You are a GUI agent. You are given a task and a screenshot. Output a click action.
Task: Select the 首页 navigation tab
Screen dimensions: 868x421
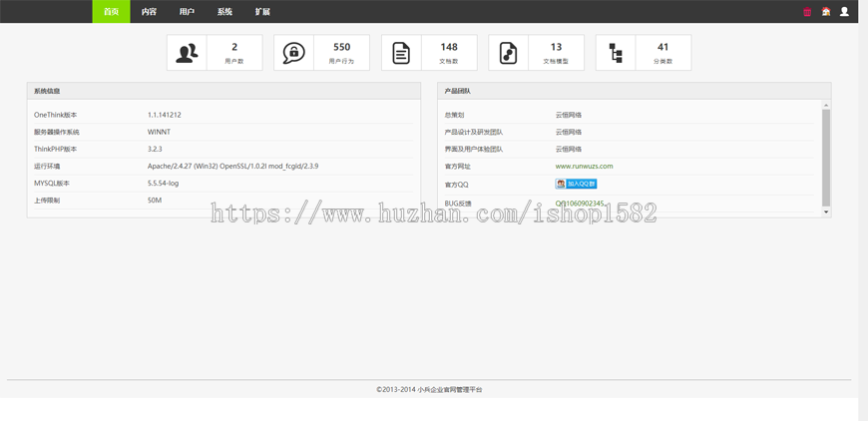pos(112,12)
